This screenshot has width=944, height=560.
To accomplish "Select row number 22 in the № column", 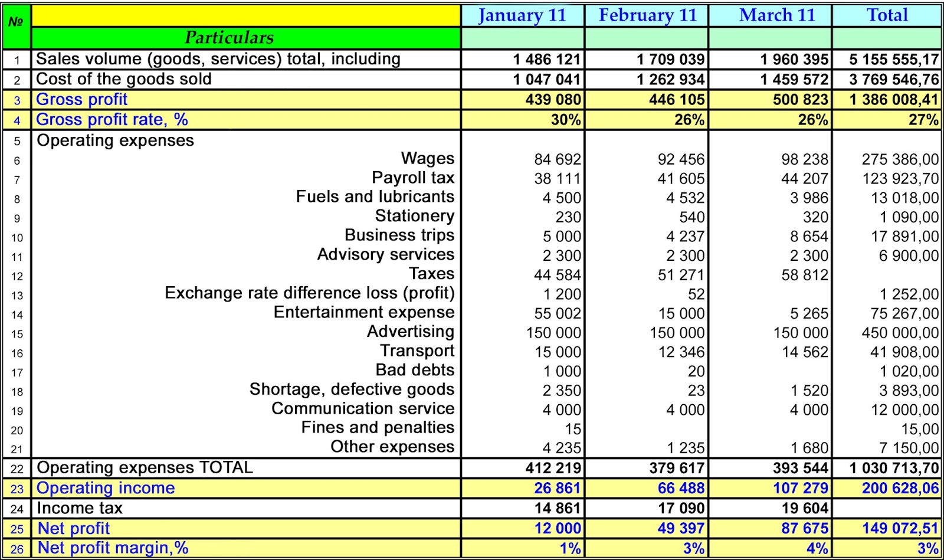I will pos(17,468).
